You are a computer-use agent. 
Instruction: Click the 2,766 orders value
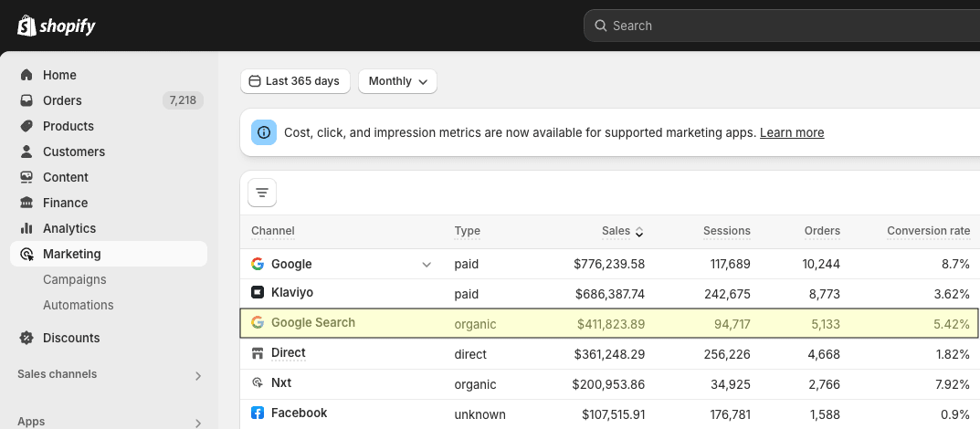click(x=825, y=384)
